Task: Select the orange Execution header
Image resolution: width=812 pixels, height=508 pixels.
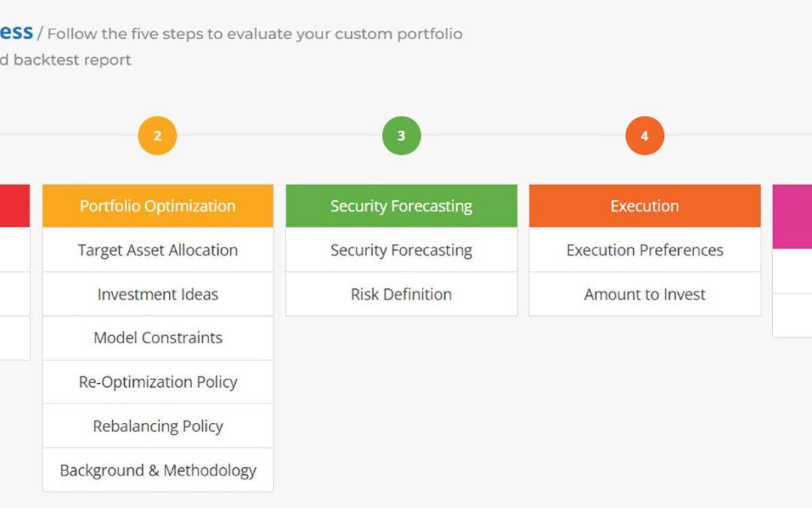Action: 644,205
